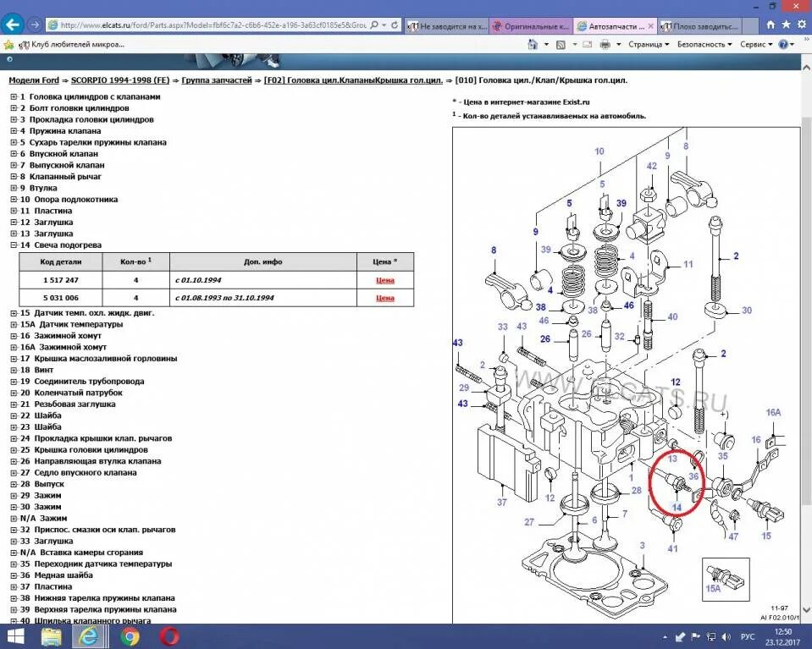Go forward with the browser Forward arrow
812x649 pixels.
tap(34, 25)
